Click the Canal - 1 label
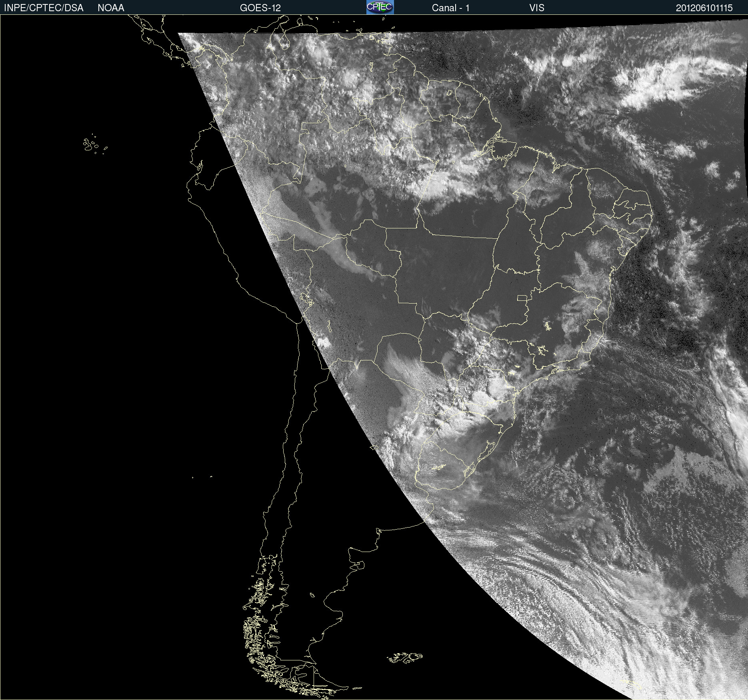The width and height of the screenshot is (748, 700). pyautogui.click(x=450, y=8)
